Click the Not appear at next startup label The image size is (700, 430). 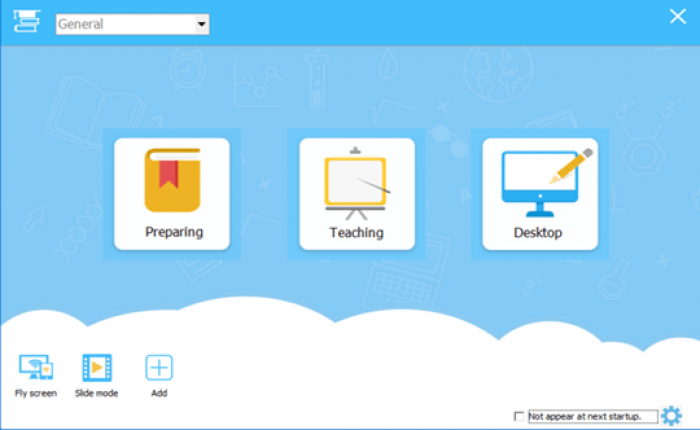(585, 416)
